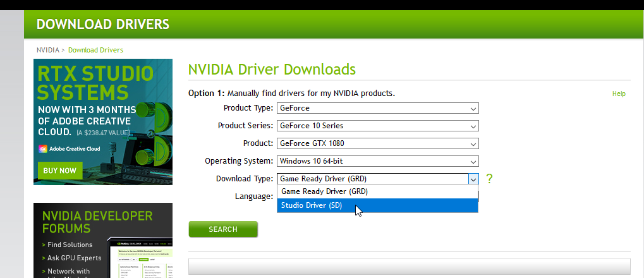The image size is (644, 278).
Task: Open the Product dropdown showing GeForce GTX 1080
Action: click(x=377, y=143)
